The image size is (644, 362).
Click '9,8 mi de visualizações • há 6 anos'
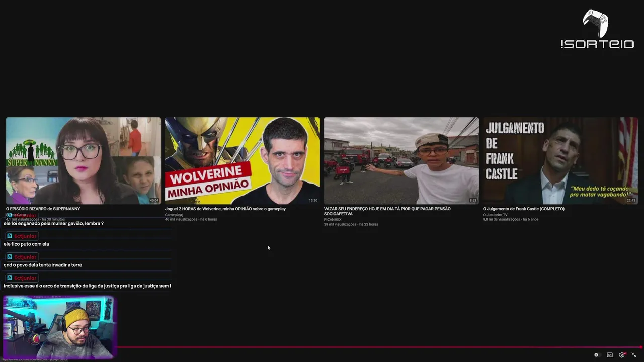point(511,219)
